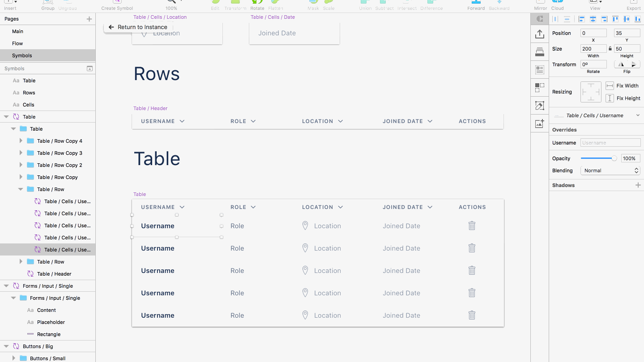Expand the Buttons / Small group
The height and width of the screenshot is (362, 644).
click(13, 358)
